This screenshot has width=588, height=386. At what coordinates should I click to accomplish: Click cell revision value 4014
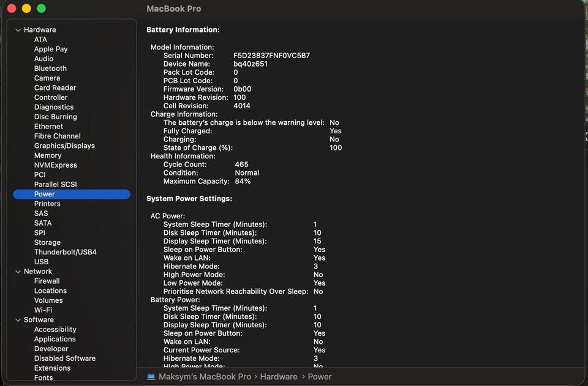(242, 106)
